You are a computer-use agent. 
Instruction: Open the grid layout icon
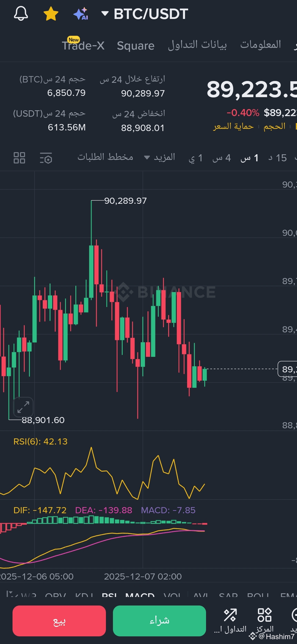pos(20,158)
